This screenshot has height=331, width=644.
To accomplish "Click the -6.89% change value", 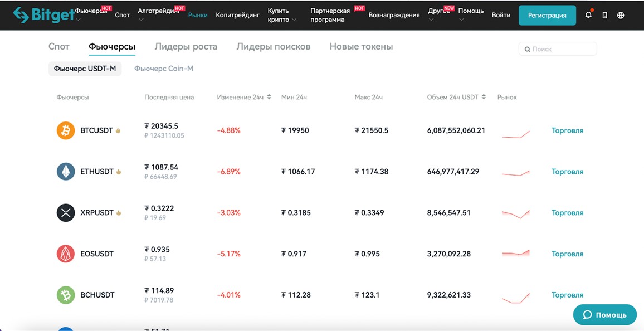I will point(229,172).
